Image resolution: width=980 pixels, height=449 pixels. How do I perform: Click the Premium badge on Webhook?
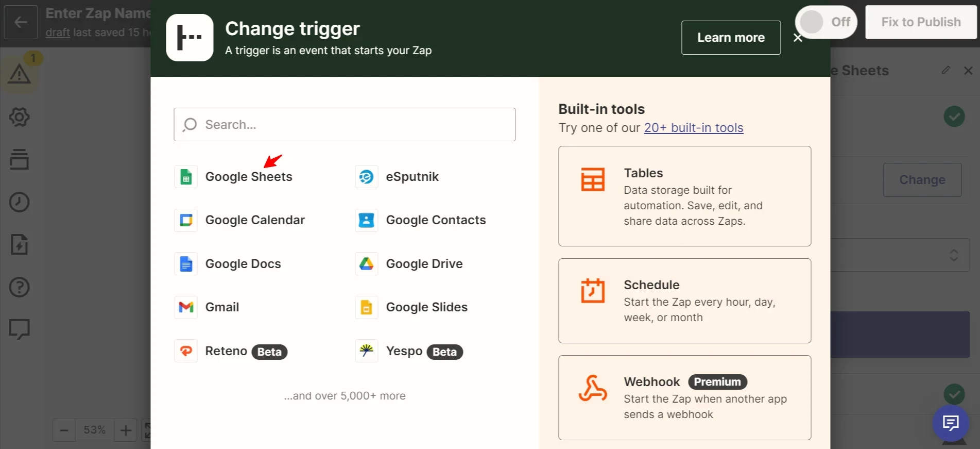point(717,382)
